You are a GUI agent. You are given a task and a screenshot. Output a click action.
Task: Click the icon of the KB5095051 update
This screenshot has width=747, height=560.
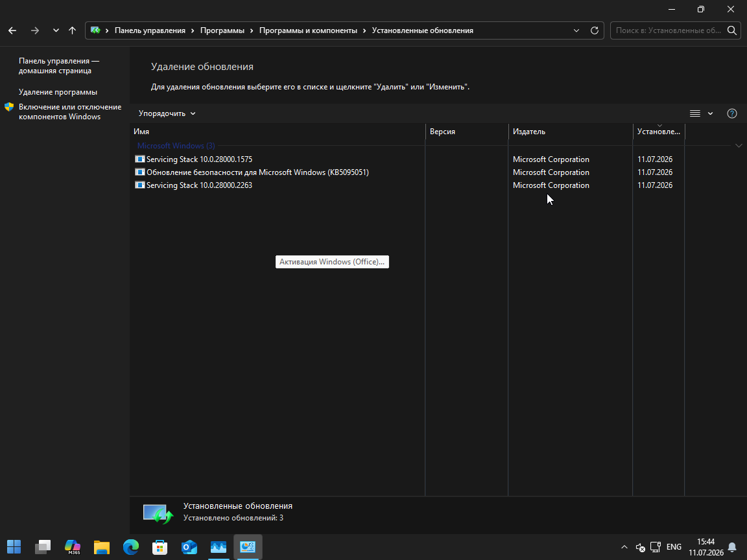click(139, 172)
